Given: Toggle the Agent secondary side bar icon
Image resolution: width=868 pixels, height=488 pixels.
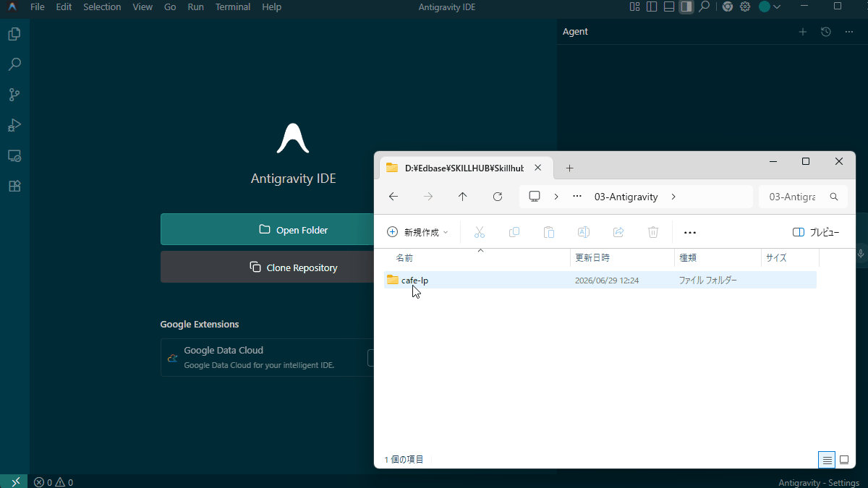Looking at the screenshot, I should click(686, 7).
